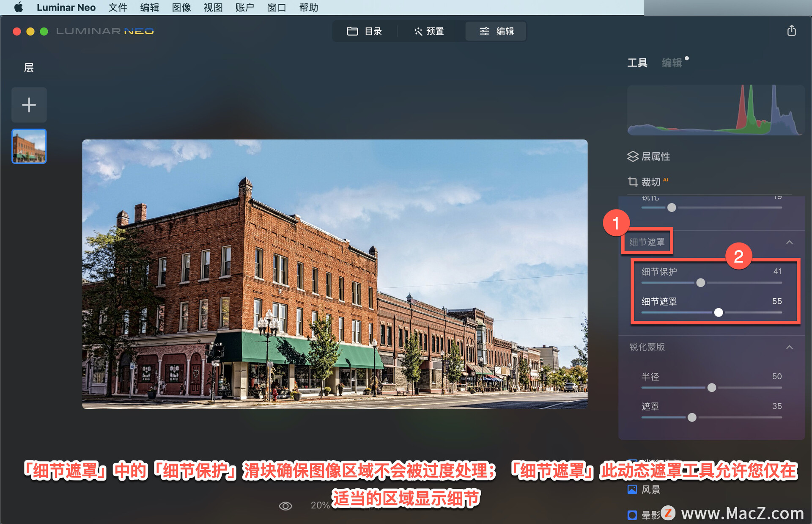Click the 50 value of 半径
Screen dimensions: 812x524
point(777,376)
